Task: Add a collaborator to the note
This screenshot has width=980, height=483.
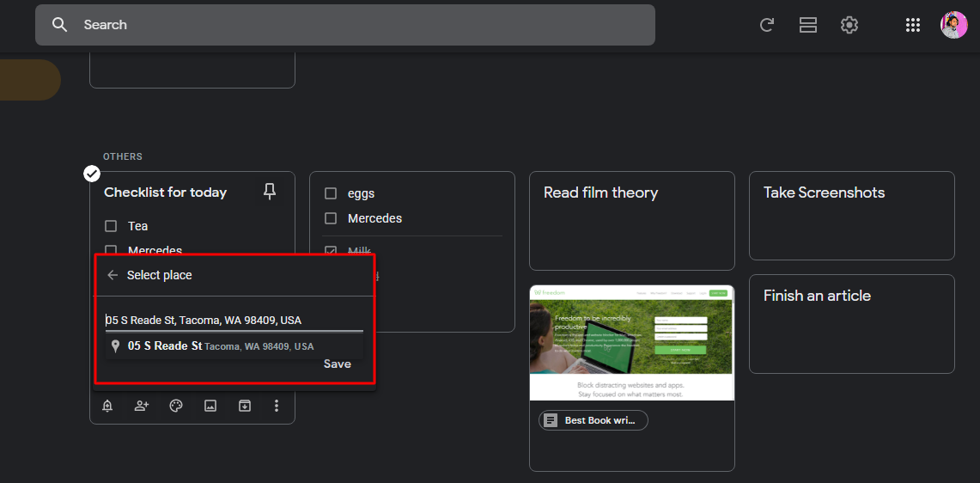Action: pyautogui.click(x=142, y=406)
